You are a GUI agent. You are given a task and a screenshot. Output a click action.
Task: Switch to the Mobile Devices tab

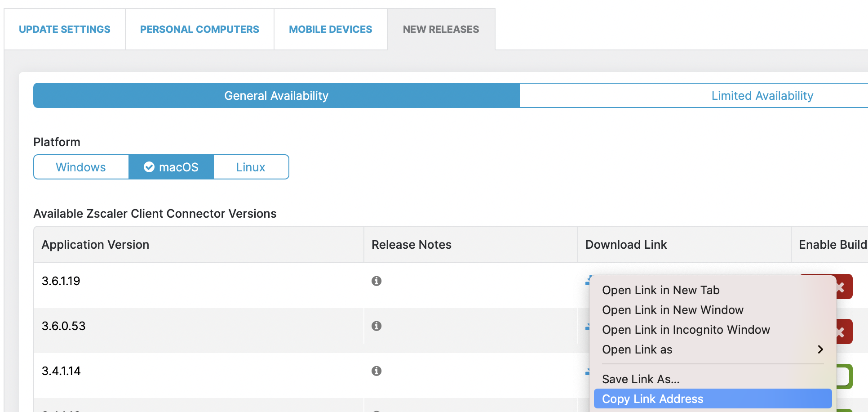[330, 29]
